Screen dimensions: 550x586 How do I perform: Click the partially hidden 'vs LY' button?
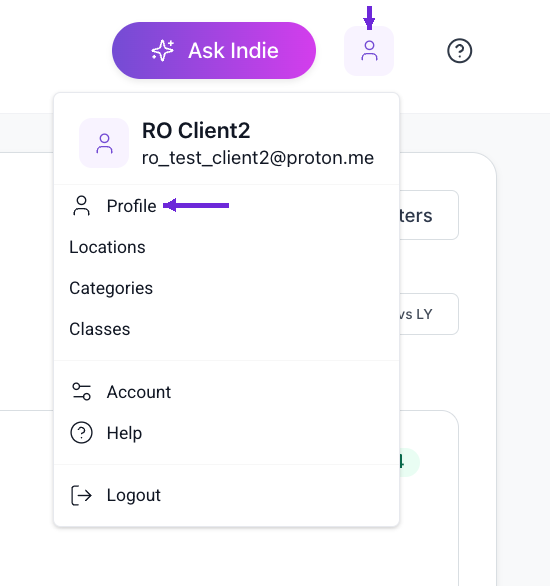point(429,314)
